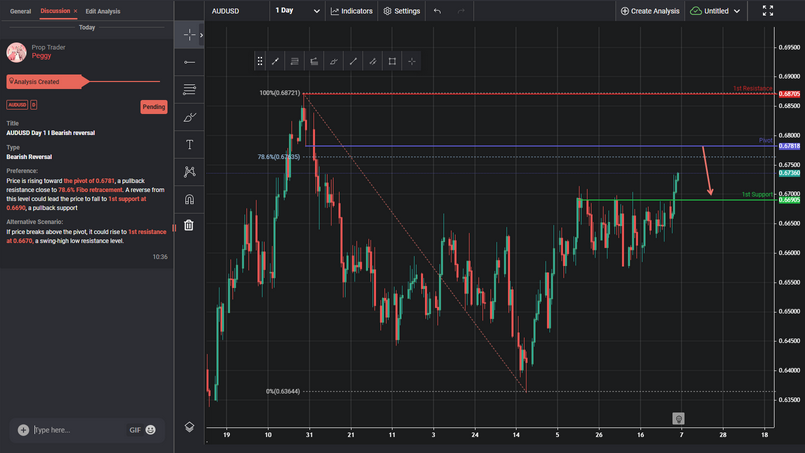Close the Discussion tab
The height and width of the screenshot is (453, 805).
point(75,11)
